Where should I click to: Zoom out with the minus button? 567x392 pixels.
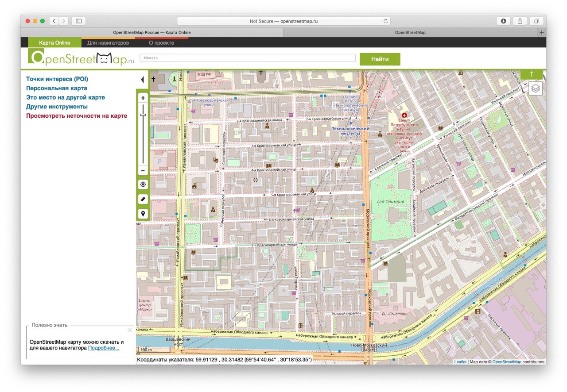click(x=143, y=170)
